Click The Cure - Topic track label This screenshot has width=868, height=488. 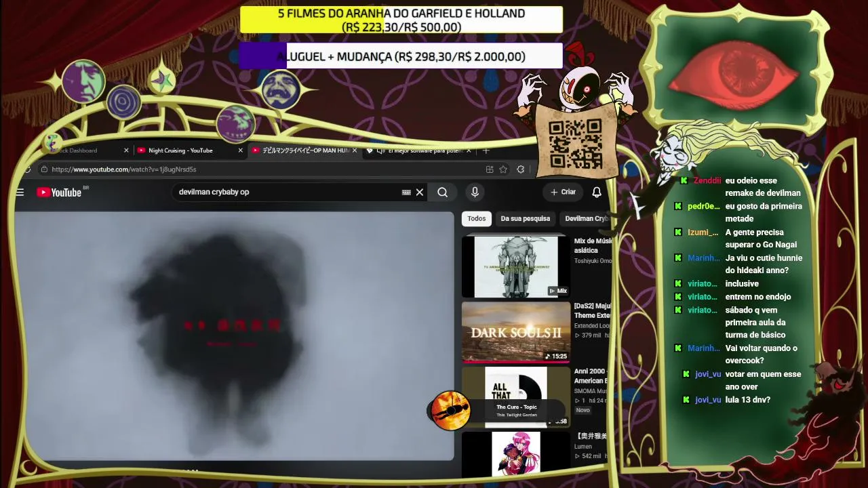517,407
